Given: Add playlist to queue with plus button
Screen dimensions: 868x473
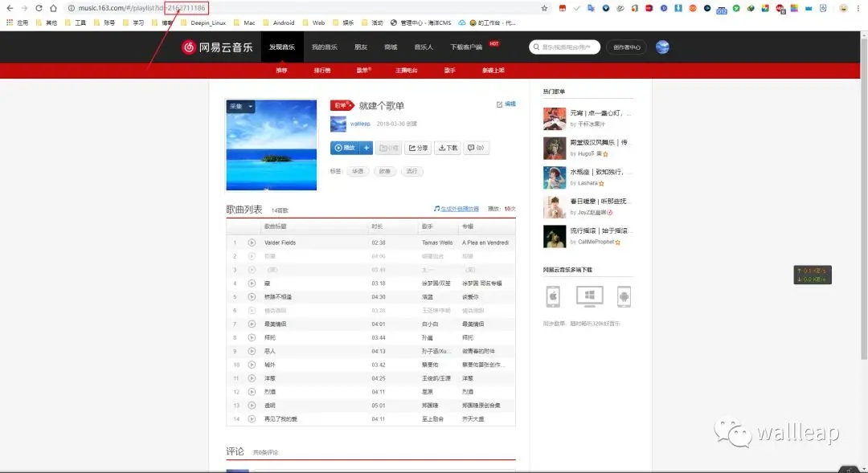Looking at the screenshot, I should click(367, 148).
